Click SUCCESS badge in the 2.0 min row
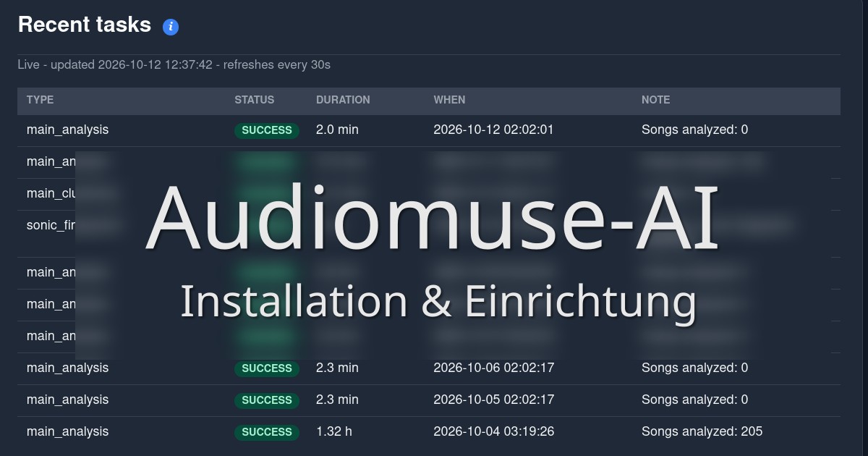The image size is (868, 456). coord(267,131)
